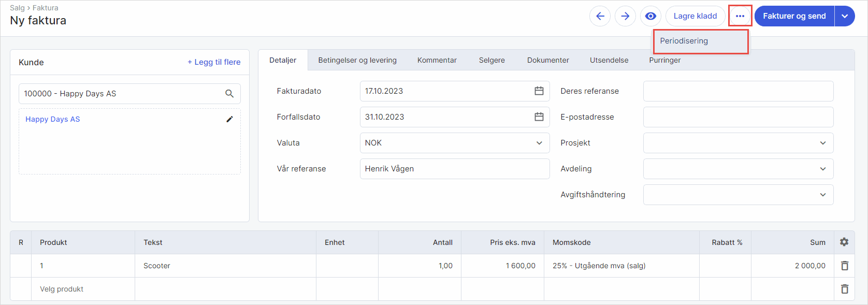The width and height of the screenshot is (868, 305).
Task: Click the Lagre kladd button
Action: (695, 16)
